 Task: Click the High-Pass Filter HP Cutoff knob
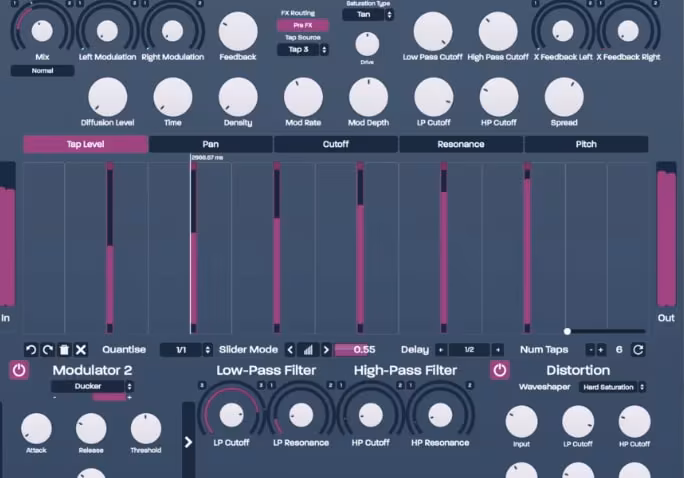point(371,415)
